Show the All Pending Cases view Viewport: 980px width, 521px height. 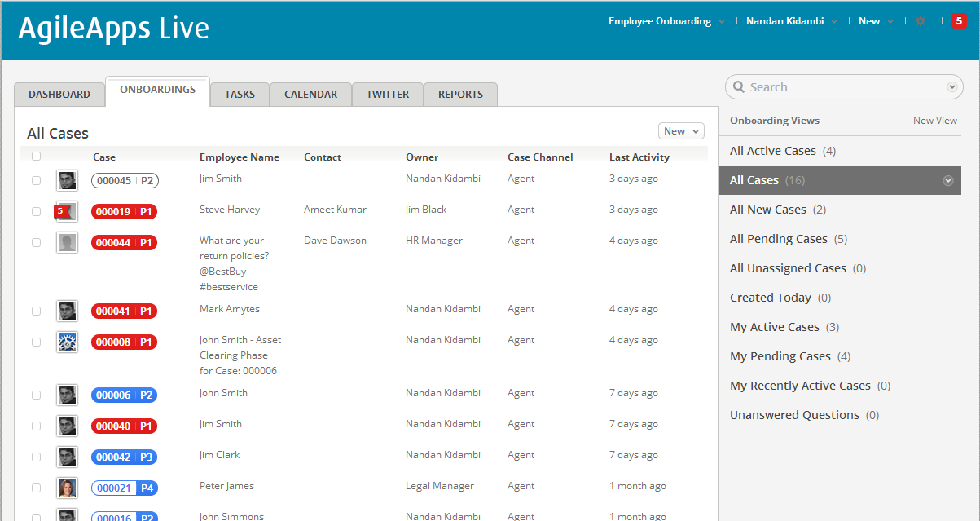(x=779, y=239)
